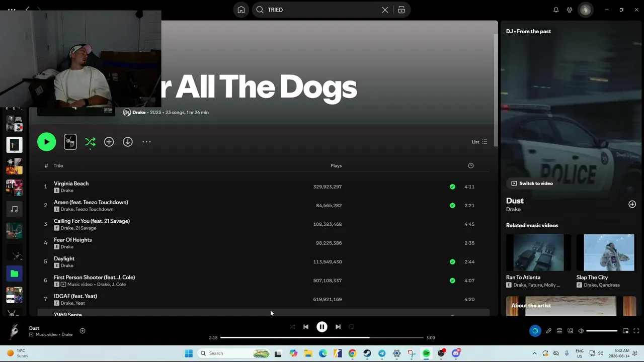644x362 pixels.
Task: Open the three-dot app menu
Action: 12,10
